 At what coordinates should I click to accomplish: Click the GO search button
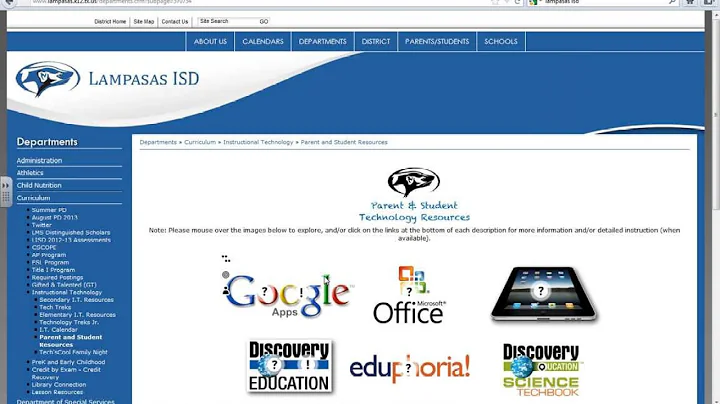264,22
